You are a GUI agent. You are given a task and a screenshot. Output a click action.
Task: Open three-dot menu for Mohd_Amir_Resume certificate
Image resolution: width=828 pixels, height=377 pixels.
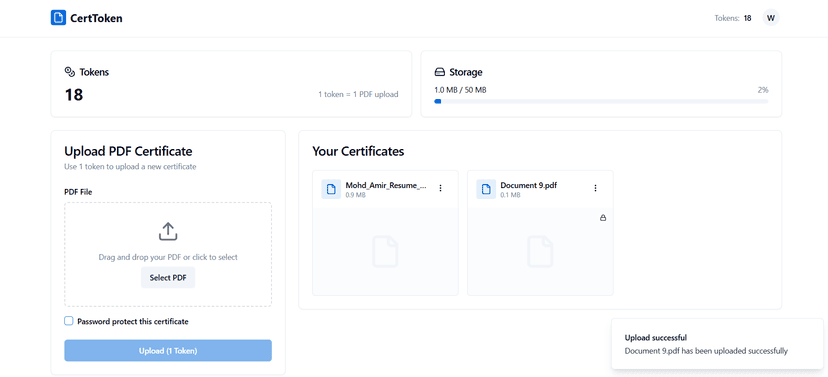coord(440,188)
